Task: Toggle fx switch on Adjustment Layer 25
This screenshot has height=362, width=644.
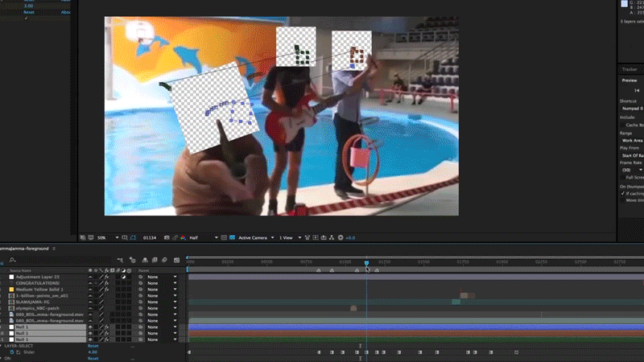Action: point(107,277)
